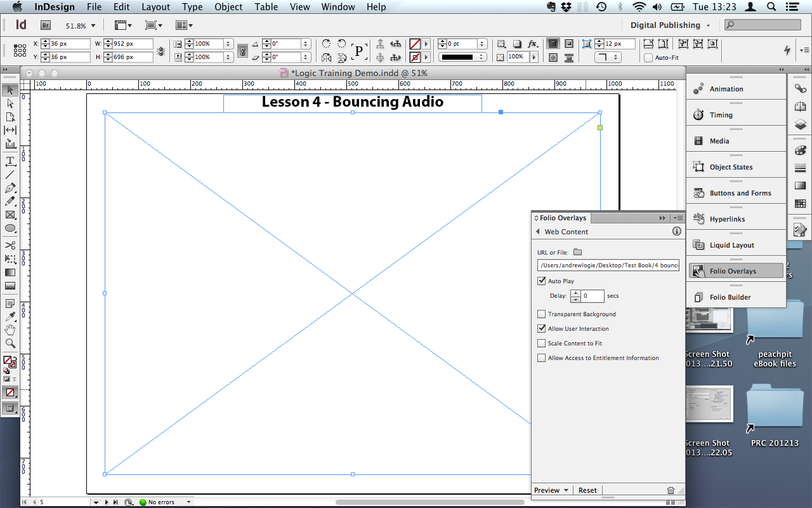Select the Hand tool
The image size is (812, 508).
coord(10,330)
